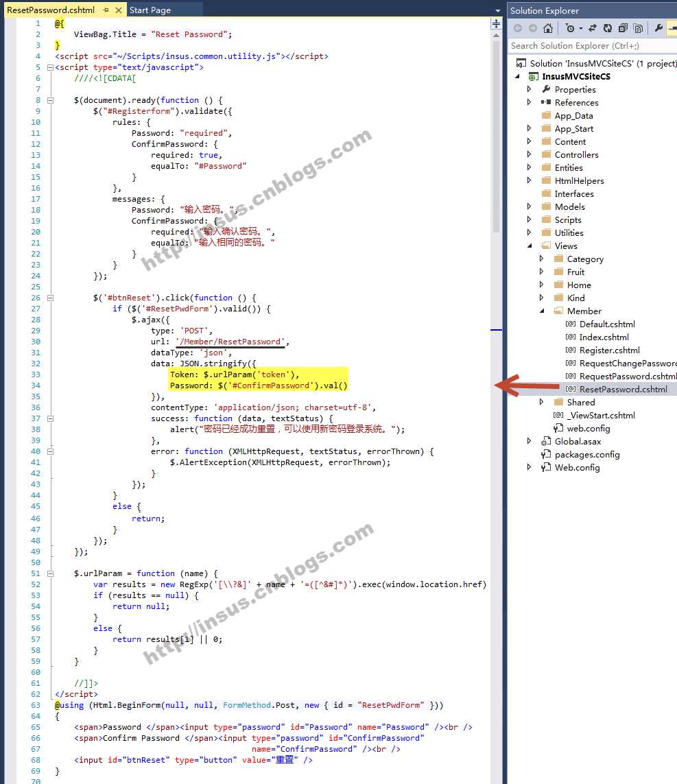Viewport: 677px width, 784px height.
Task: Switch to the Start Page tab
Action: click(x=150, y=10)
